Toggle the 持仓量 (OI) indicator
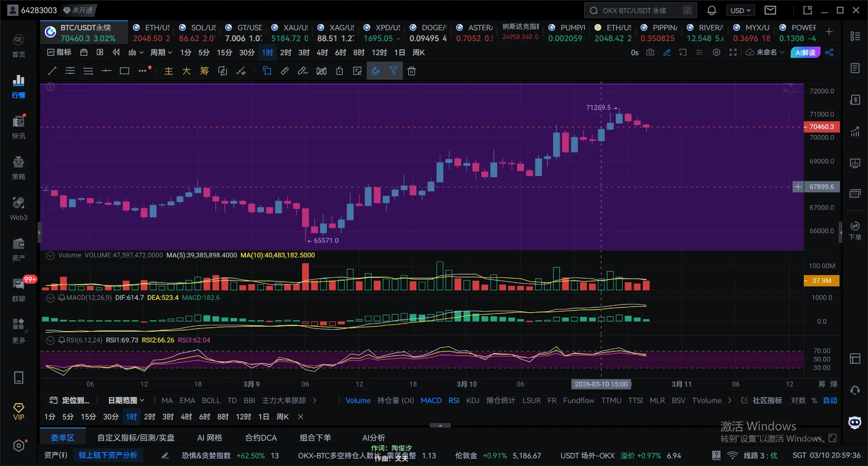The height and width of the screenshot is (466, 868). [396, 400]
